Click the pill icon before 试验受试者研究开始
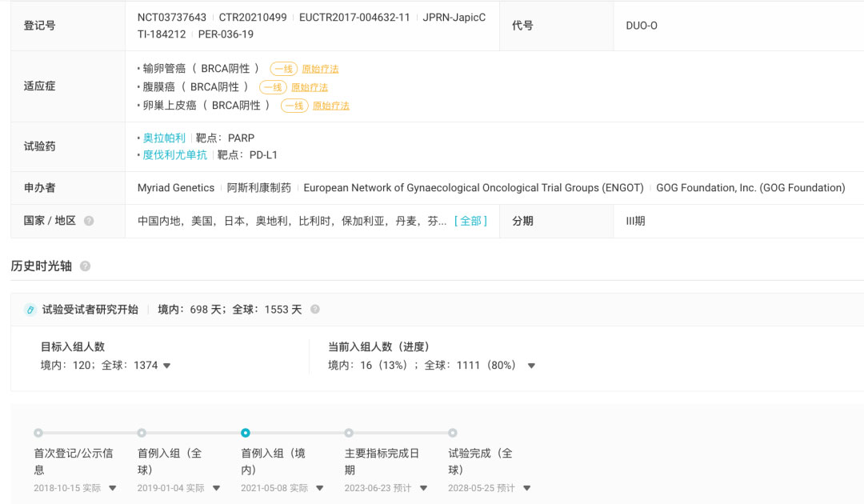The height and width of the screenshot is (504, 864). click(x=30, y=310)
